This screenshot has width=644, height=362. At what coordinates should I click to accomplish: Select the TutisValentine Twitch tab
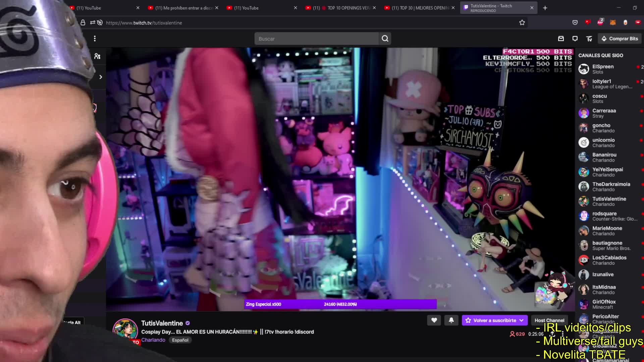click(499, 8)
